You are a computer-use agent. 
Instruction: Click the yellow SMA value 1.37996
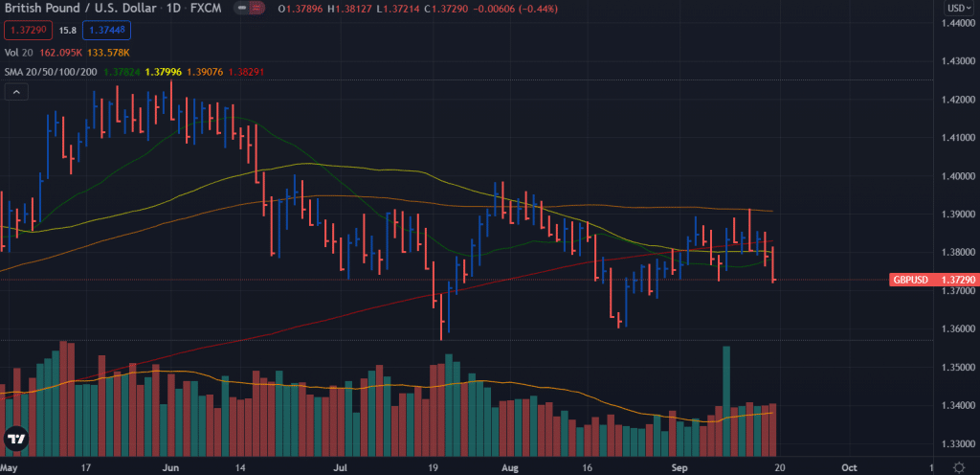[163, 72]
